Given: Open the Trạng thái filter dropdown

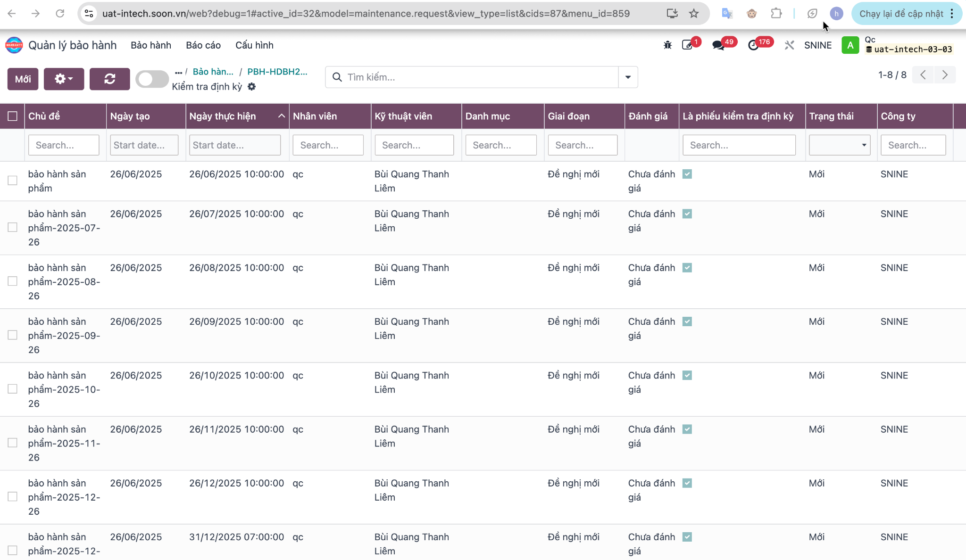Looking at the screenshot, I should [840, 145].
